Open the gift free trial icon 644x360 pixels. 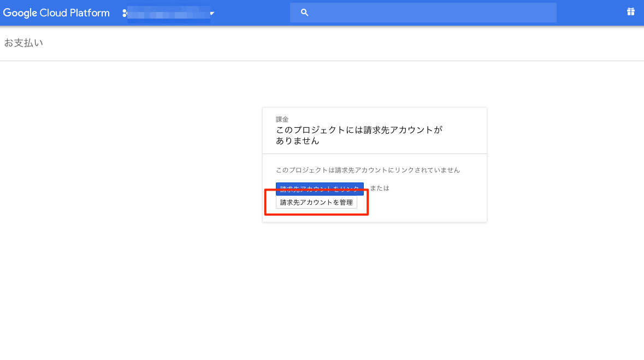coord(631,12)
